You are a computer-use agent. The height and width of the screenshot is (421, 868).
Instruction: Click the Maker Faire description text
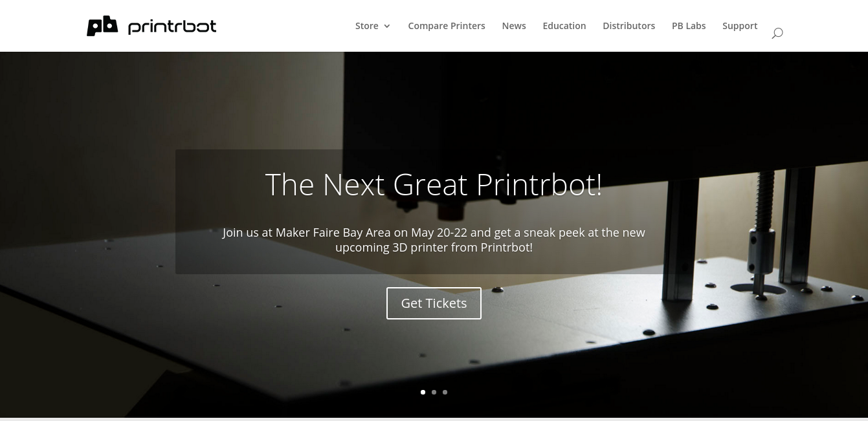[x=434, y=240]
